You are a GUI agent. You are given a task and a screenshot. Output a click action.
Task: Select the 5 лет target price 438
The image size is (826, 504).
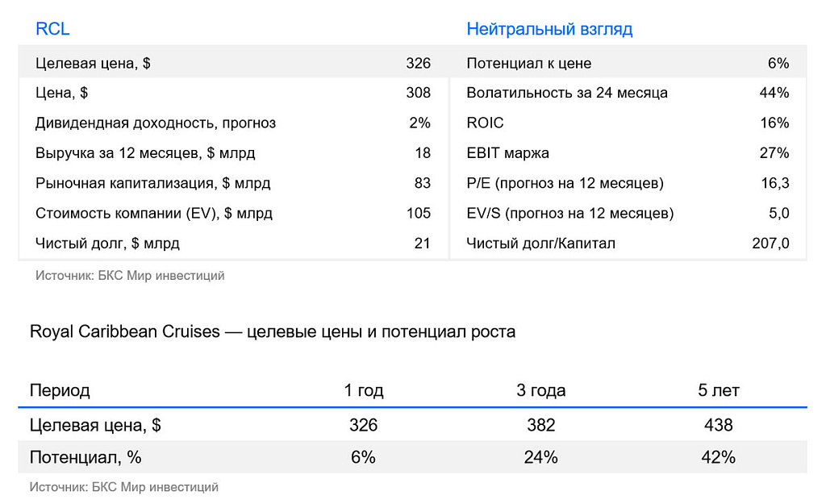coord(719,425)
